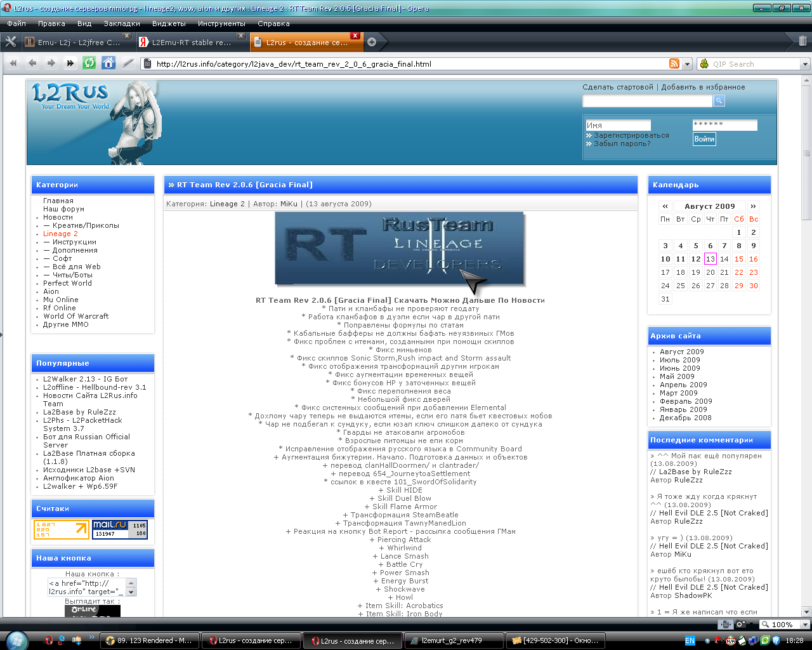Go to the home page icon

[x=108, y=63]
